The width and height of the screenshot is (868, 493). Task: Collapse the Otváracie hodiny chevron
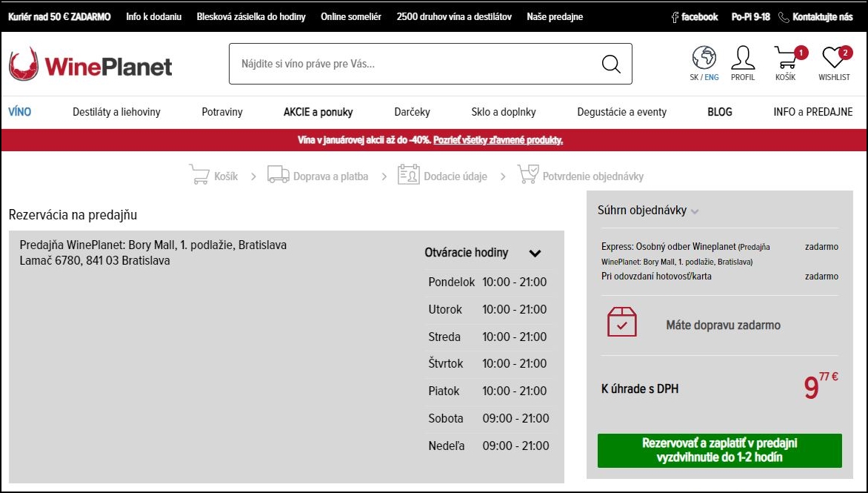535,254
